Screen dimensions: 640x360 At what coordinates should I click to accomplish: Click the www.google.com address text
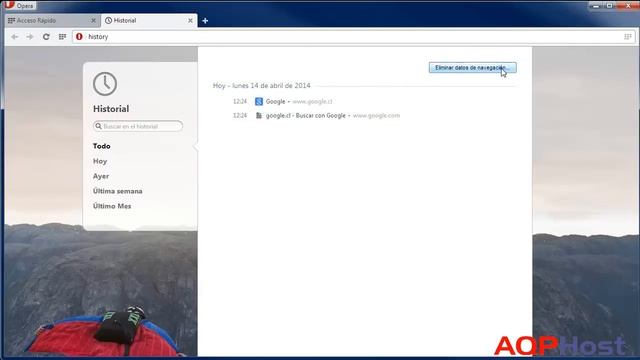click(376, 116)
